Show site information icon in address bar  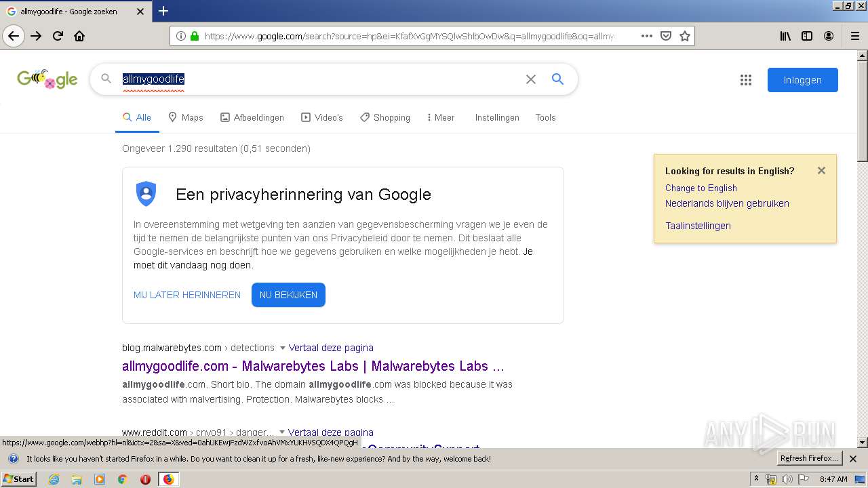pos(181,36)
